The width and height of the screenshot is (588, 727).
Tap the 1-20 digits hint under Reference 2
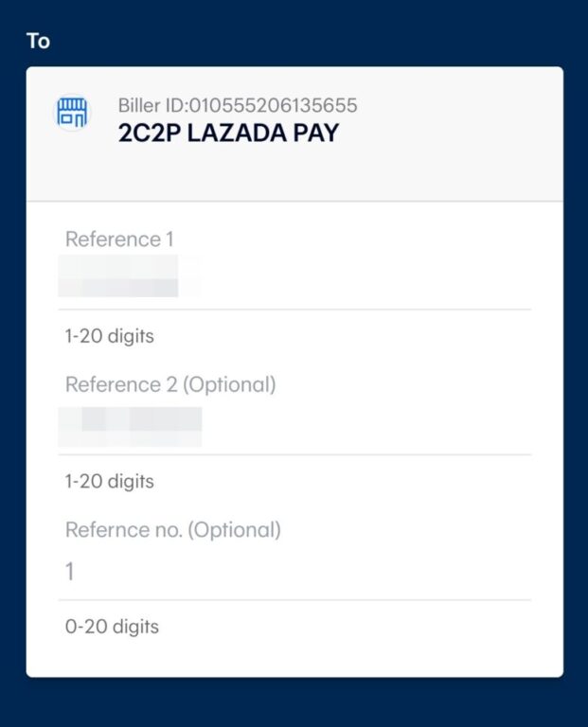(109, 482)
